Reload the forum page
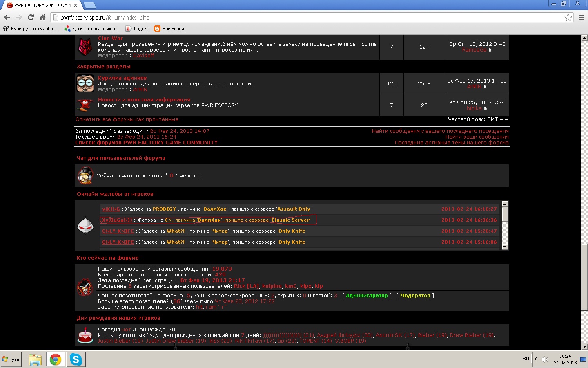Screen dimensions: 588x368 pyautogui.click(x=31, y=18)
